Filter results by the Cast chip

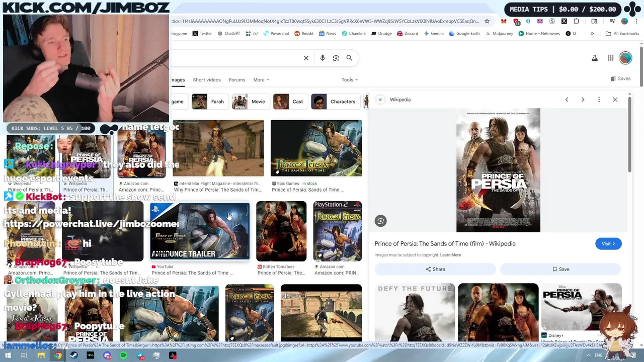coord(290,102)
